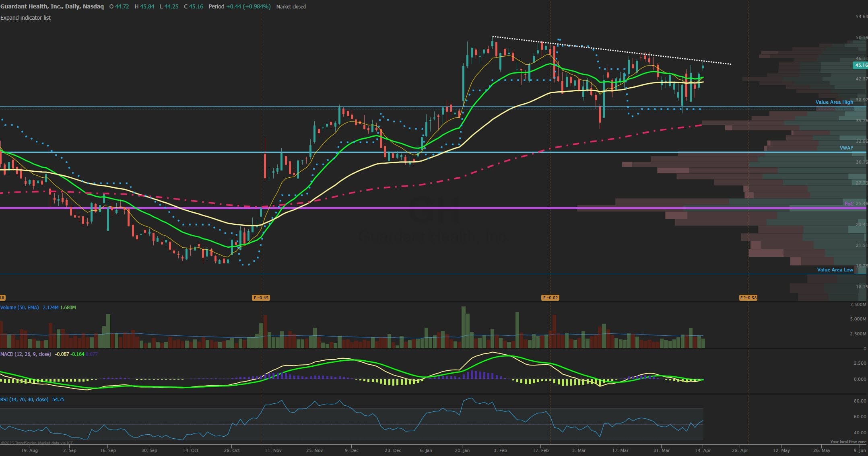Click the PoC level label
The height and width of the screenshot is (456, 868).
[849, 203]
